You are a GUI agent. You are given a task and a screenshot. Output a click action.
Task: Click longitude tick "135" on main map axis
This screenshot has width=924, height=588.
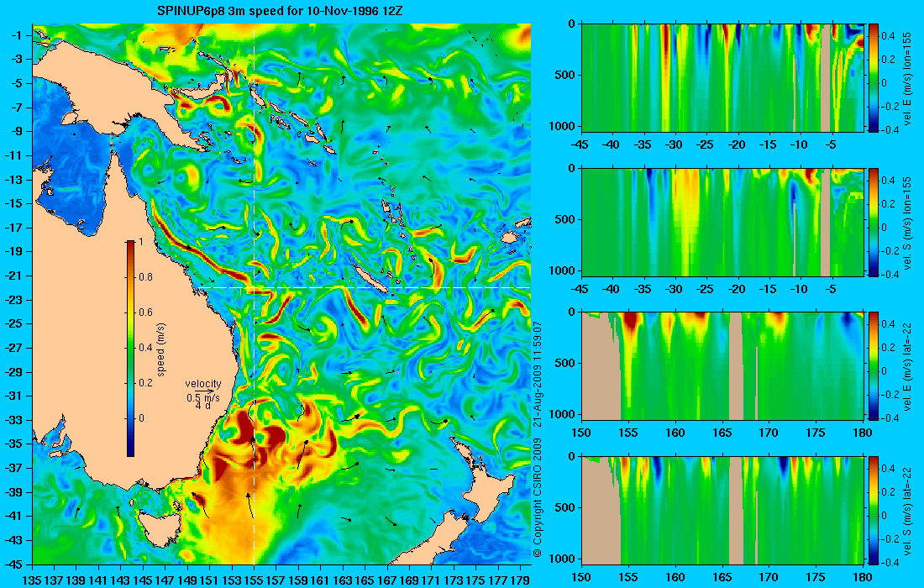pyautogui.click(x=31, y=580)
